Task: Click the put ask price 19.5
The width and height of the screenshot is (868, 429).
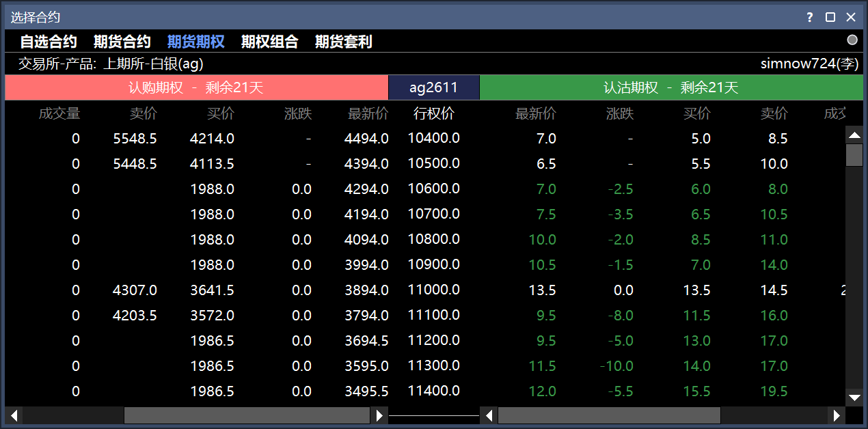Action: point(774,391)
